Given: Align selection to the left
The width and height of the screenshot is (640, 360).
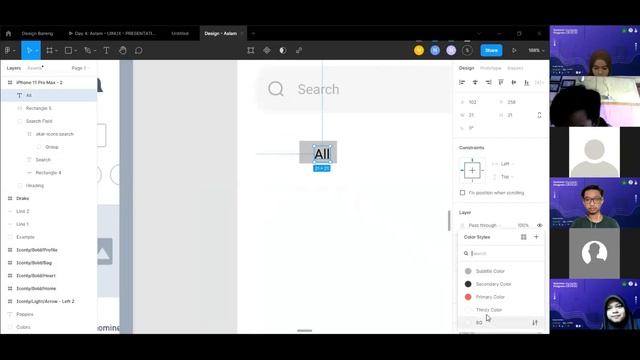Looking at the screenshot, I should click(x=462, y=82).
